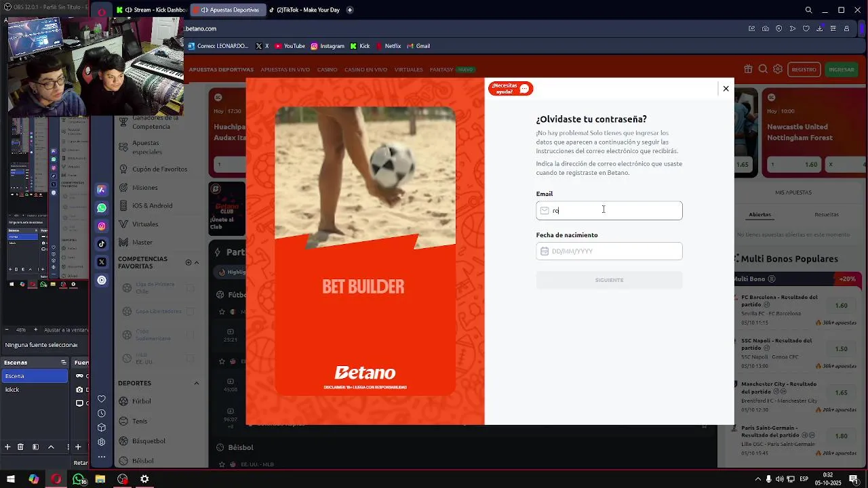
Task: Open the CASINO EN VIVO menu item
Action: (x=366, y=70)
